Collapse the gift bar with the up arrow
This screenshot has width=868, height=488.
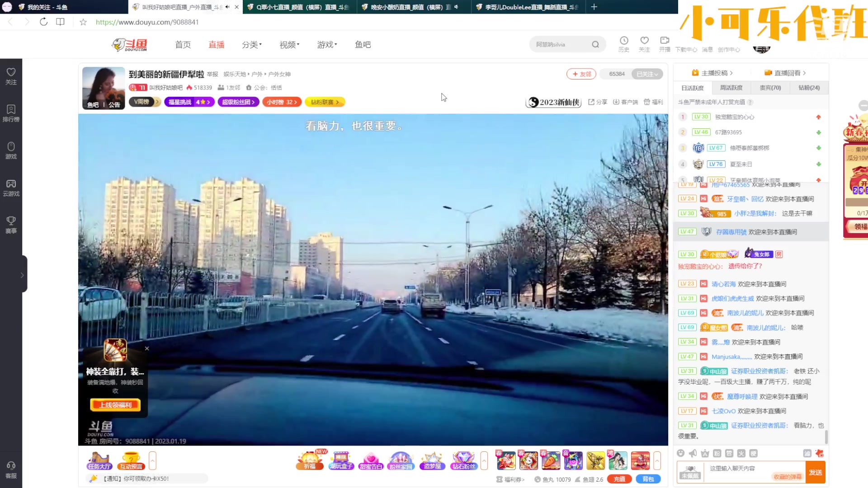658,460
